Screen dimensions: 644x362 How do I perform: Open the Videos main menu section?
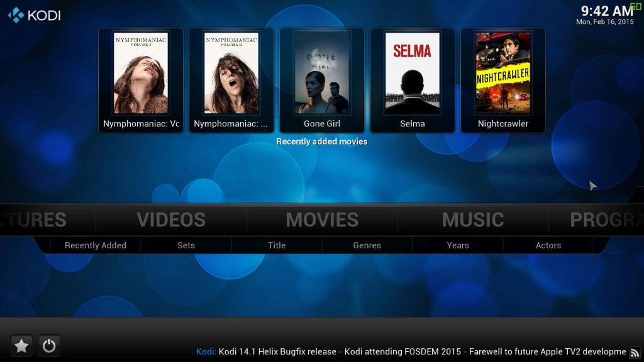coord(171,219)
